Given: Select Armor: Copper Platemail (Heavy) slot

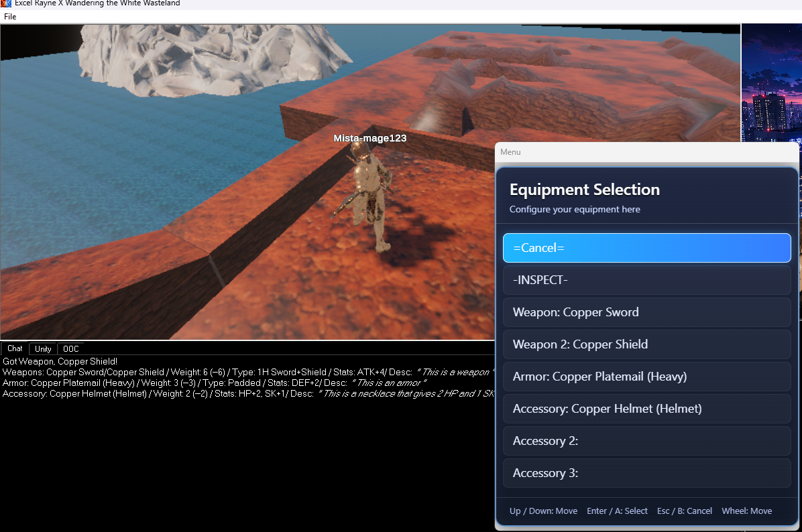Looking at the screenshot, I should (646, 377).
